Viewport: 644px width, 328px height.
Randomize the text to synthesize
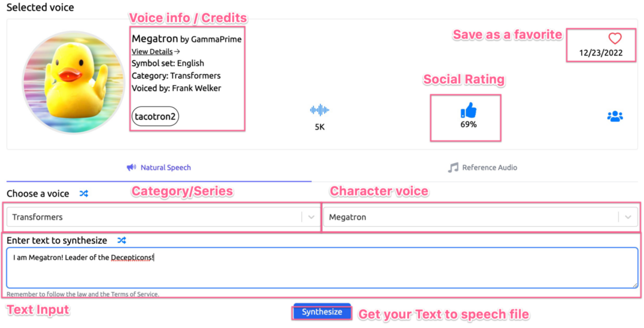click(122, 240)
